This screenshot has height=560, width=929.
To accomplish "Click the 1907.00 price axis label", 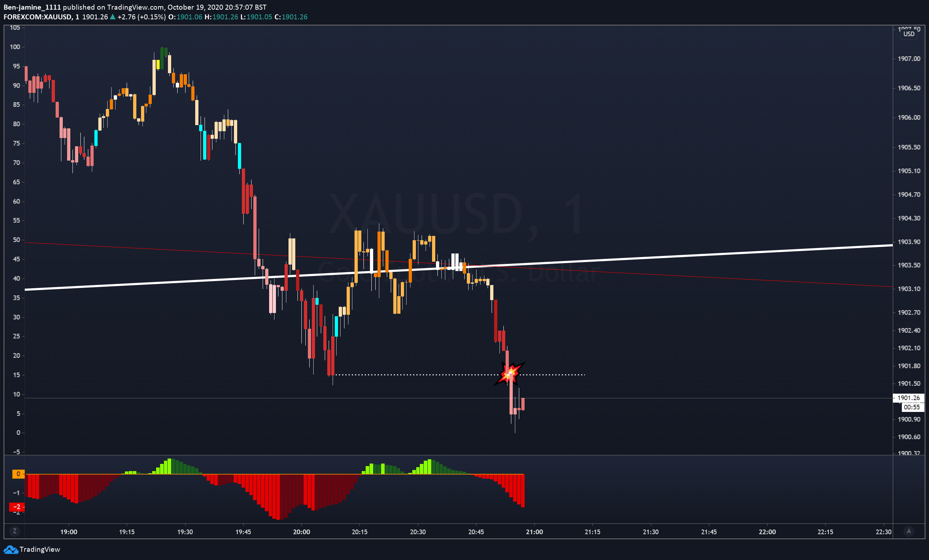I will [909, 59].
